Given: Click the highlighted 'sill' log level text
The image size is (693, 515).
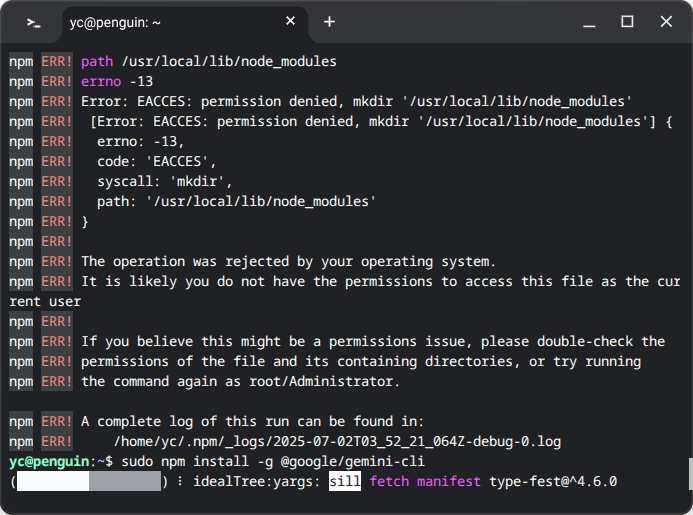Looking at the screenshot, I should (x=345, y=481).
